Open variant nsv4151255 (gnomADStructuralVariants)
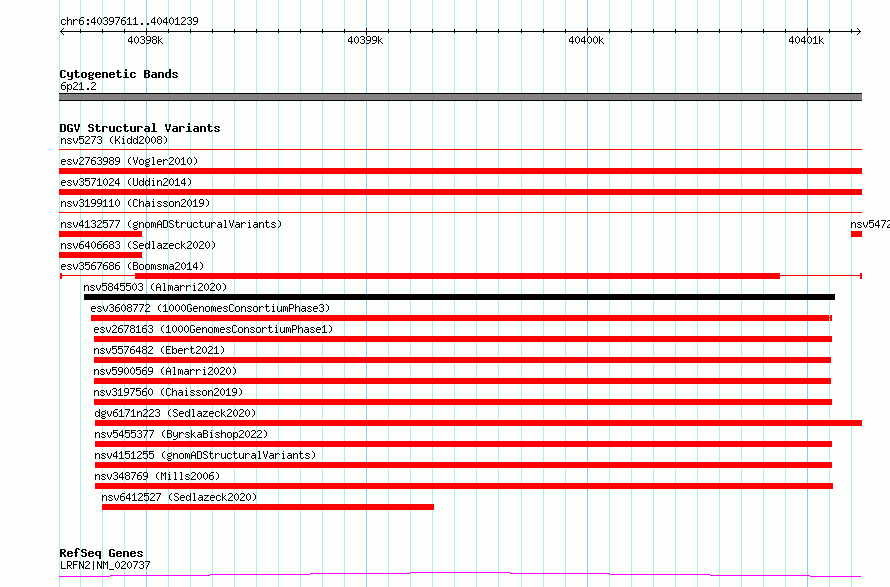Image resolution: width=890 pixels, height=587 pixels. 205,455
